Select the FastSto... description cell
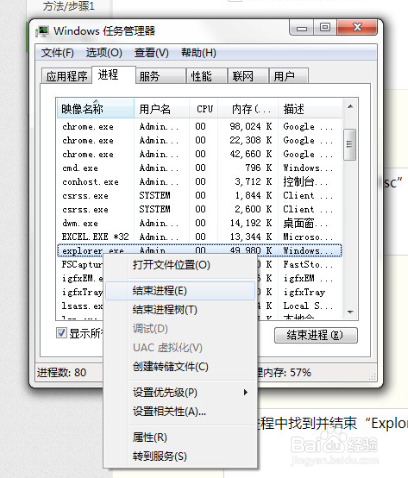The width and height of the screenshot is (408, 478). pyautogui.click(x=308, y=265)
